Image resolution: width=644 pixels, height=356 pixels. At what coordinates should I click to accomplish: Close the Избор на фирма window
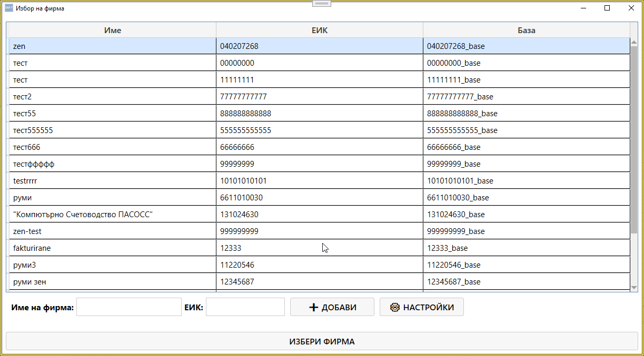coord(631,8)
